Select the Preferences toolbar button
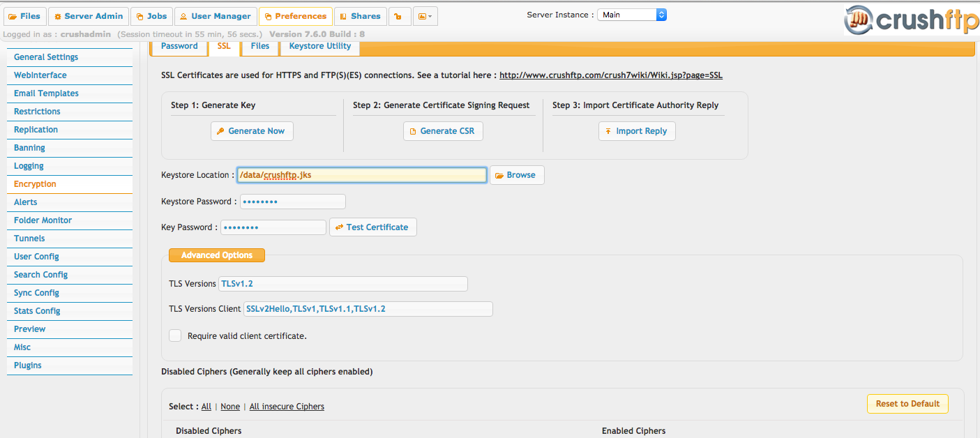This screenshot has height=438, width=980. pos(296,16)
